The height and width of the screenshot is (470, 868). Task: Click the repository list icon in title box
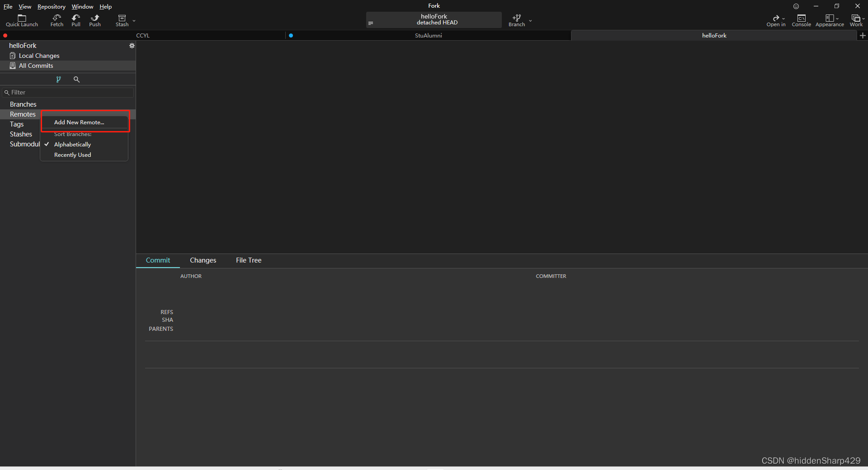(371, 23)
